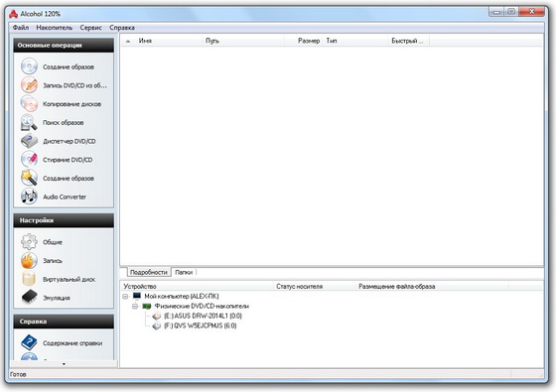The width and height of the screenshot is (556, 392).
Task: Open the Эмуляция chip icon
Action: coord(29,298)
